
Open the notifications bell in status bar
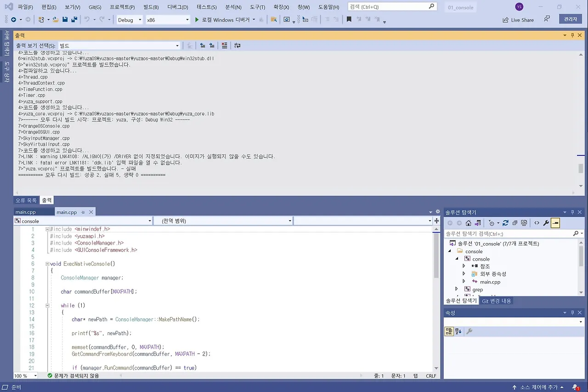click(x=575, y=387)
